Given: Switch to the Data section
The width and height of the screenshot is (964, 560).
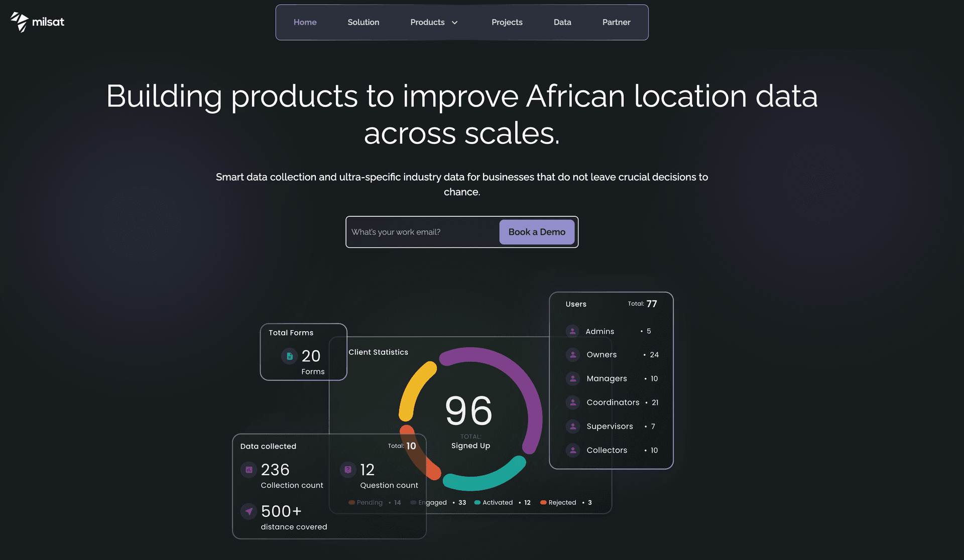Looking at the screenshot, I should (x=562, y=22).
